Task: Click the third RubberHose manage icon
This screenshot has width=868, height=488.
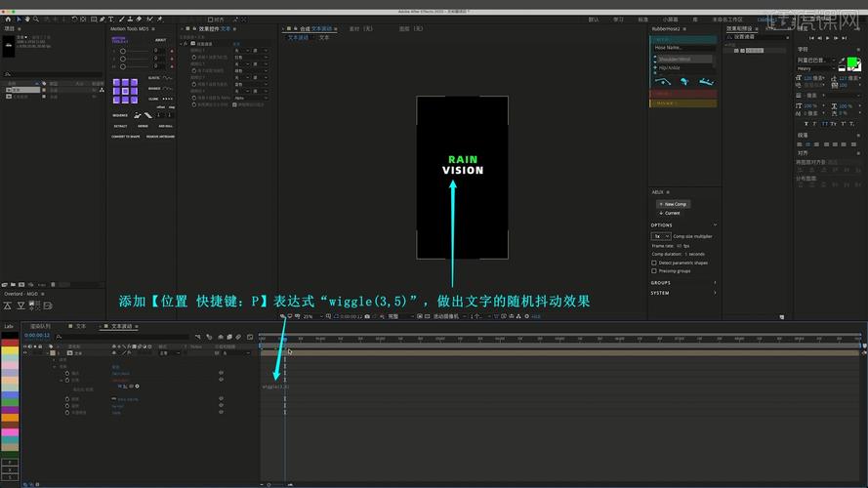Action: click(x=706, y=81)
